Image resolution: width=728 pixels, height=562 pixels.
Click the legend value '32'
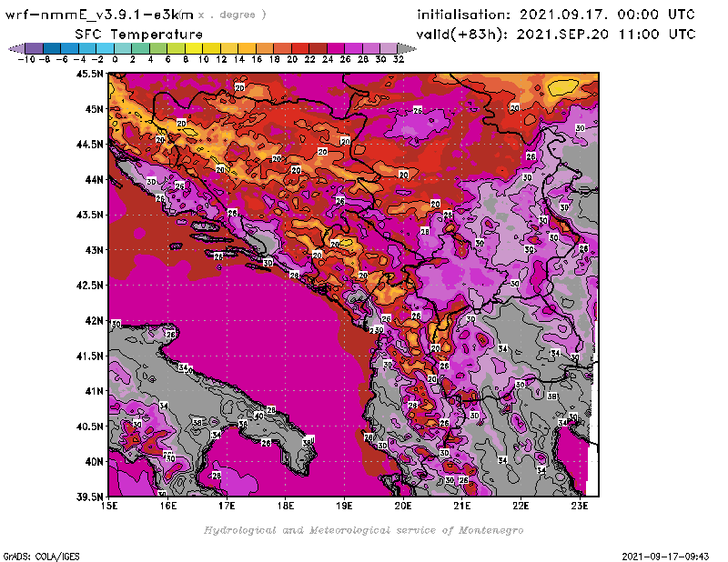click(399, 59)
